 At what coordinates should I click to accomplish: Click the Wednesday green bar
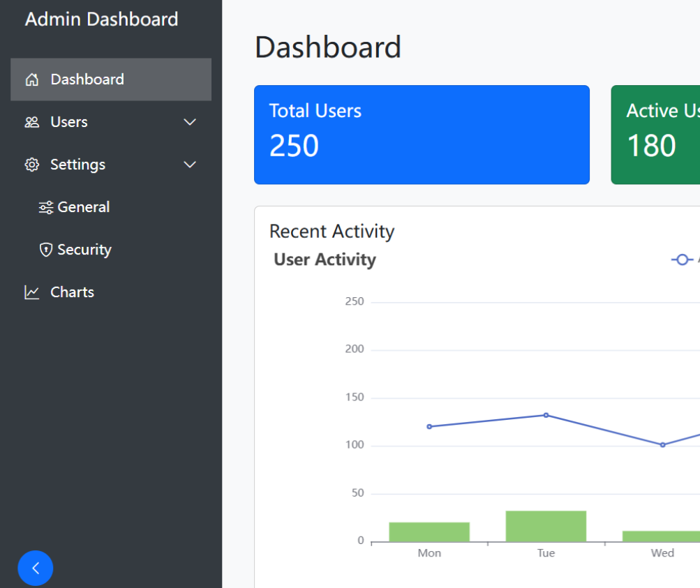pyautogui.click(x=661, y=536)
